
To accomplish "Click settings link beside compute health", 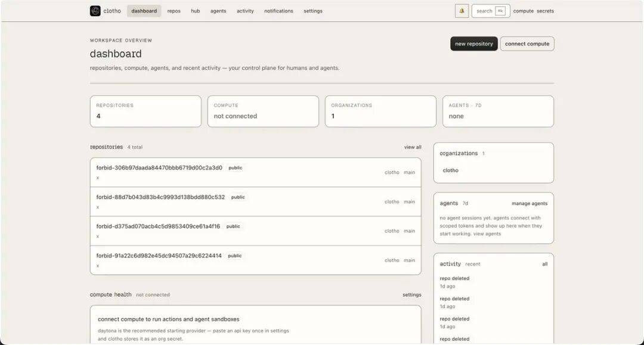I will 411,295.
